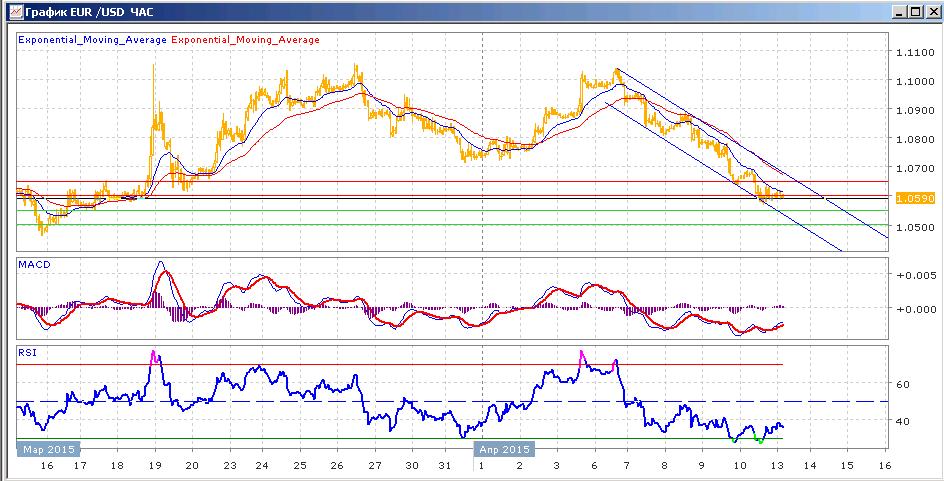The width and height of the screenshot is (944, 481).
Task: Click date 19 on the time axis
Action: pos(155,465)
